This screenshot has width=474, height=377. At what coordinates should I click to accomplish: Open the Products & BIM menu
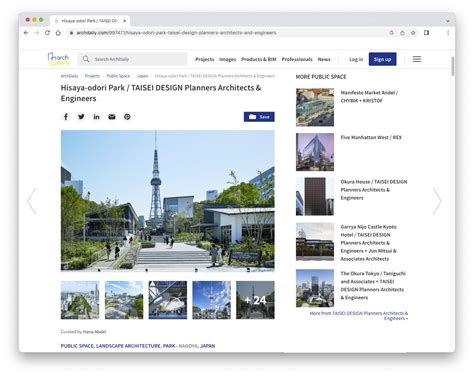point(259,59)
